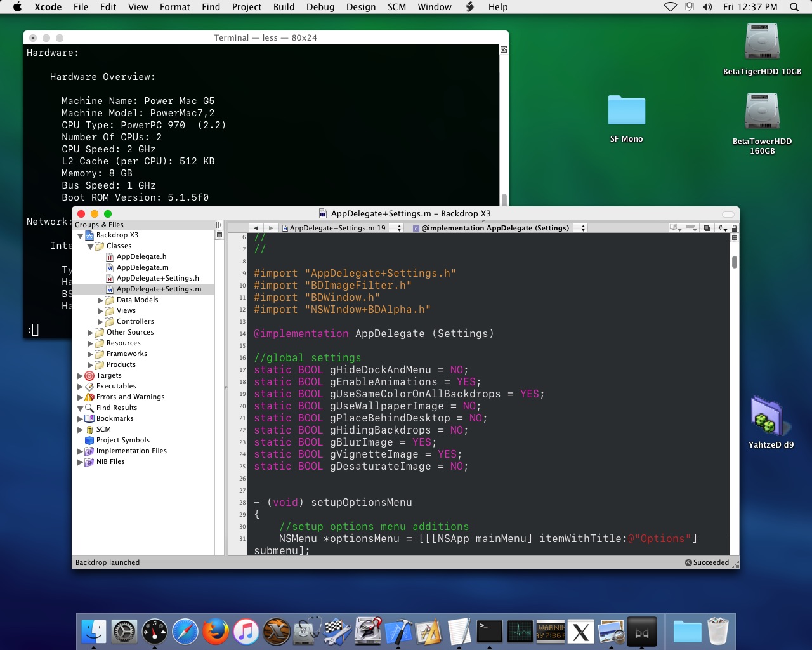Viewport: 812px width, 650px height.
Task: Click the volume icon in menu bar
Action: [x=707, y=7]
